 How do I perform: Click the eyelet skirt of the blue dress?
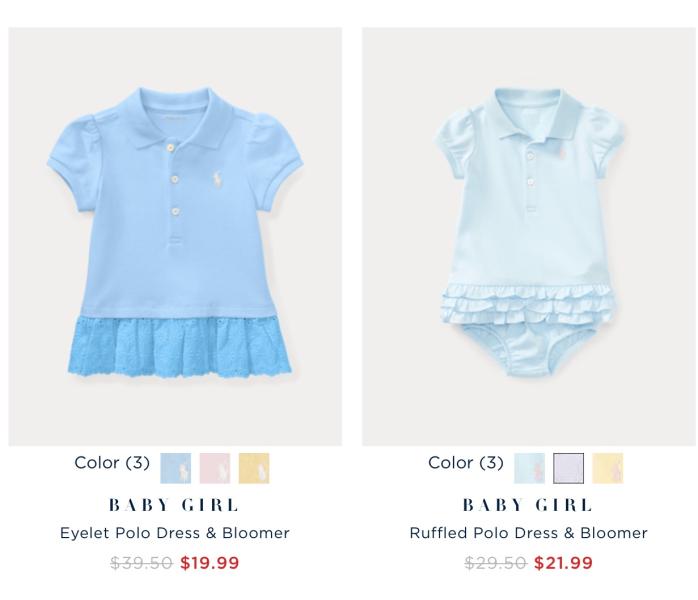(180, 347)
